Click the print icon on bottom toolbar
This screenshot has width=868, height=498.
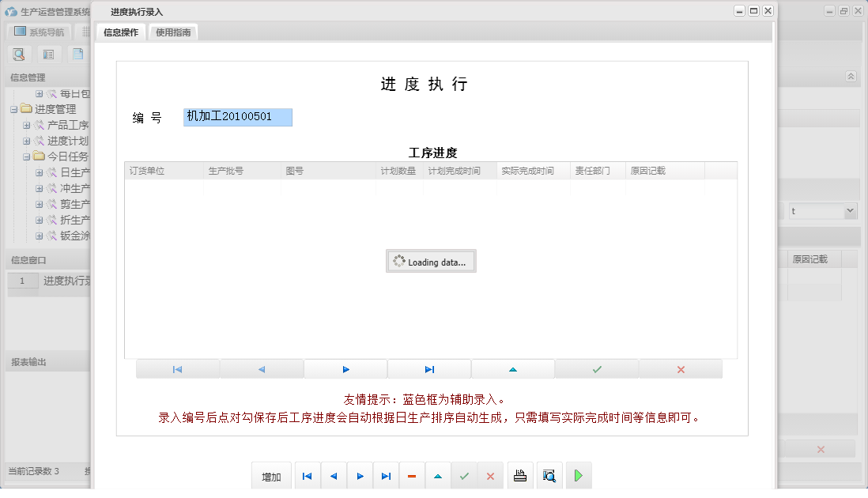[x=520, y=475]
